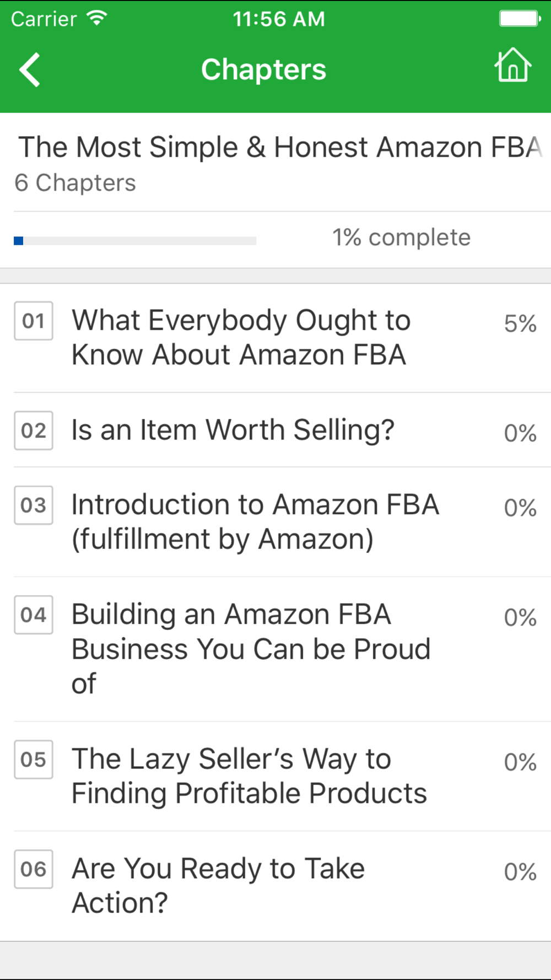551x980 pixels.
Task: Open Introduction to Amazon FBA chapter
Action: (x=275, y=522)
